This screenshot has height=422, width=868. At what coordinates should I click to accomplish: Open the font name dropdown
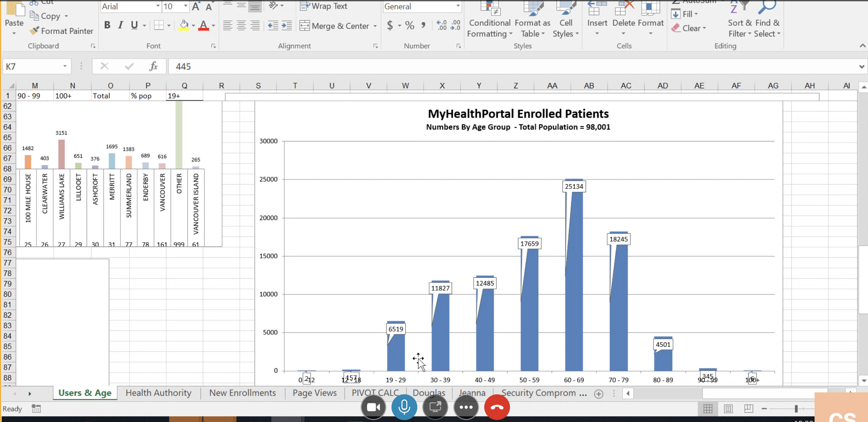(x=158, y=6)
